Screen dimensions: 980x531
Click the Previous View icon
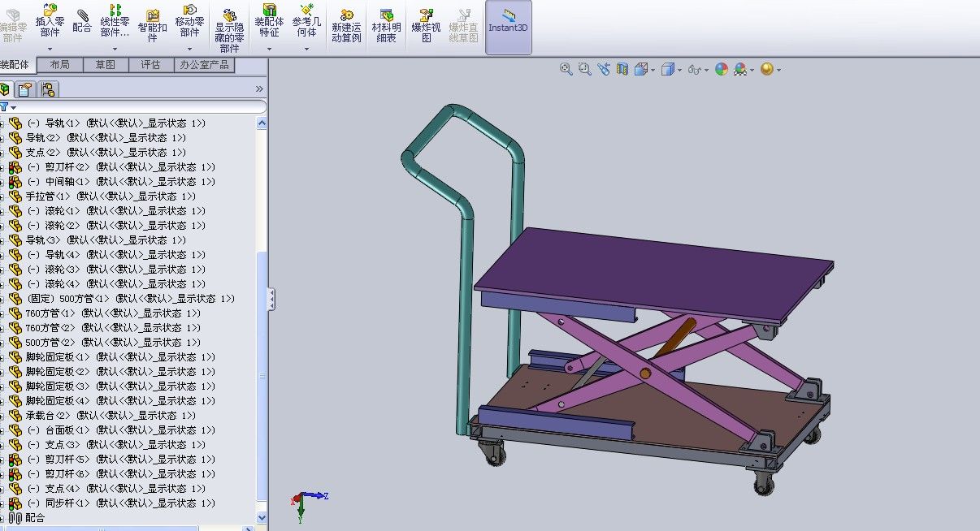[604, 70]
